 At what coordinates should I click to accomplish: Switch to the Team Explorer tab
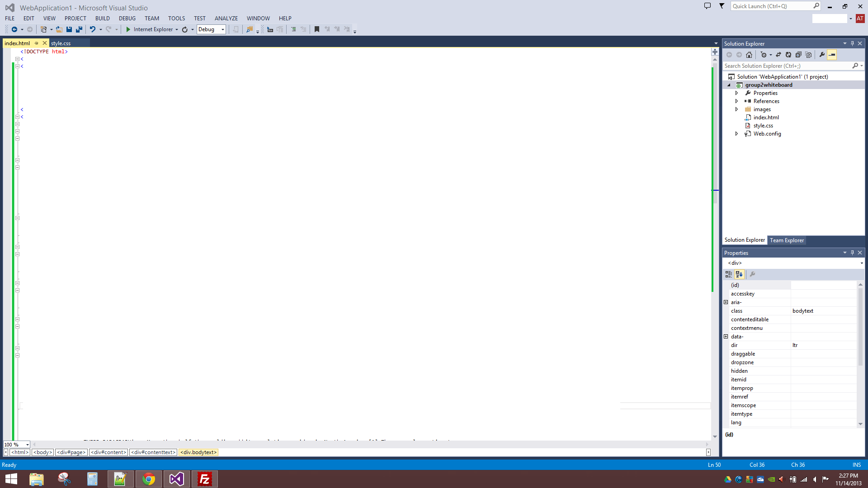coord(787,240)
